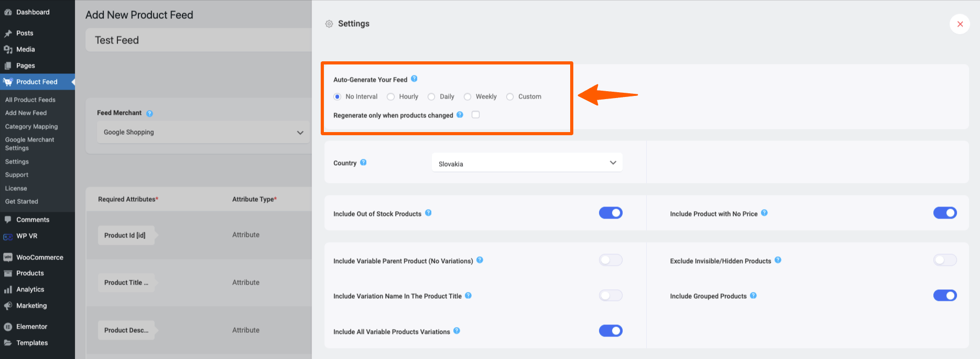
Task: Expand the Country dropdown showing Slovakia
Action: [x=527, y=162]
